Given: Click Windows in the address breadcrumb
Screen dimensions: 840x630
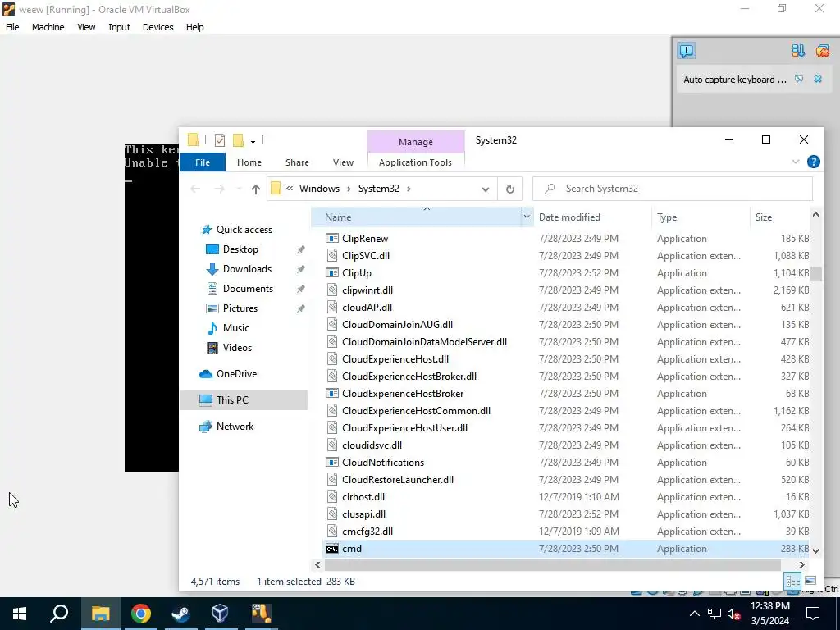Looking at the screenshot, I should coord(319,189).
